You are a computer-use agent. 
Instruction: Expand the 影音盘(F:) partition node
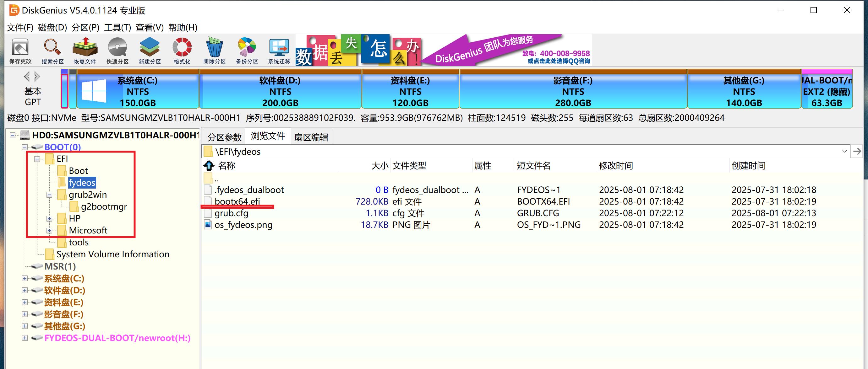tap(25, 314)
